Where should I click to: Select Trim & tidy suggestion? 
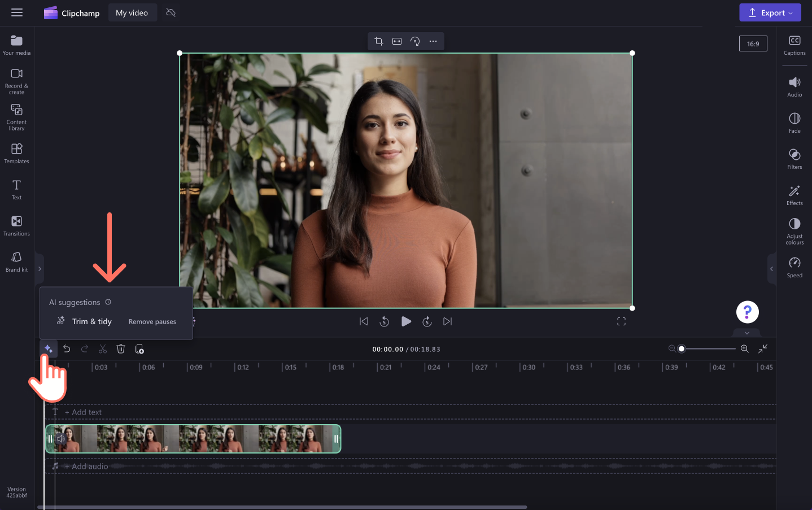[84, 321]
